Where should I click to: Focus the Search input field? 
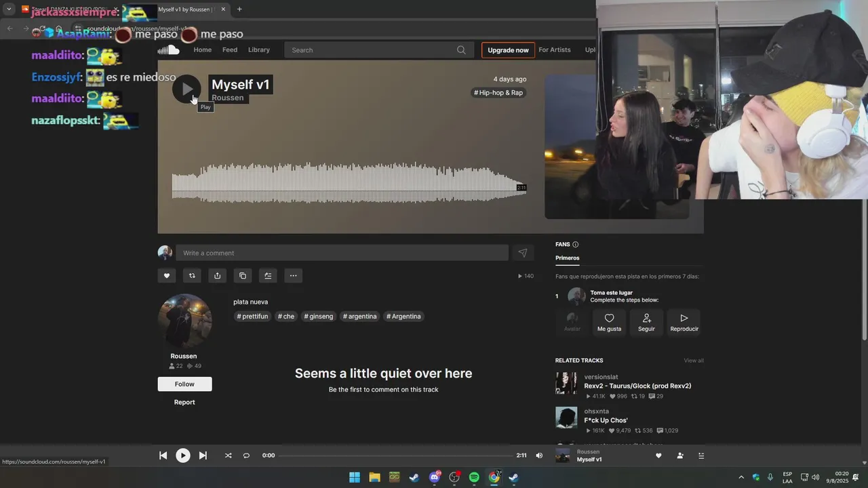click(x=378, y=49)
